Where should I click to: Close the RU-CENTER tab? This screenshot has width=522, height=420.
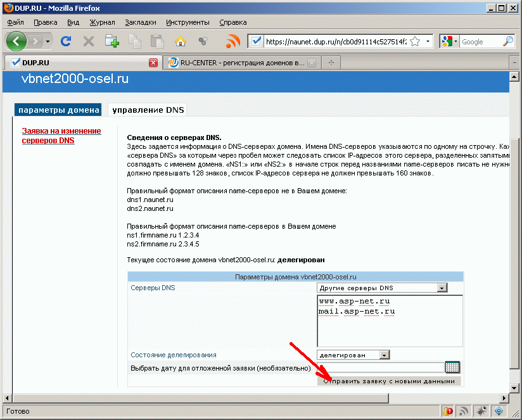pyautogui.click(x=312, y=63)
